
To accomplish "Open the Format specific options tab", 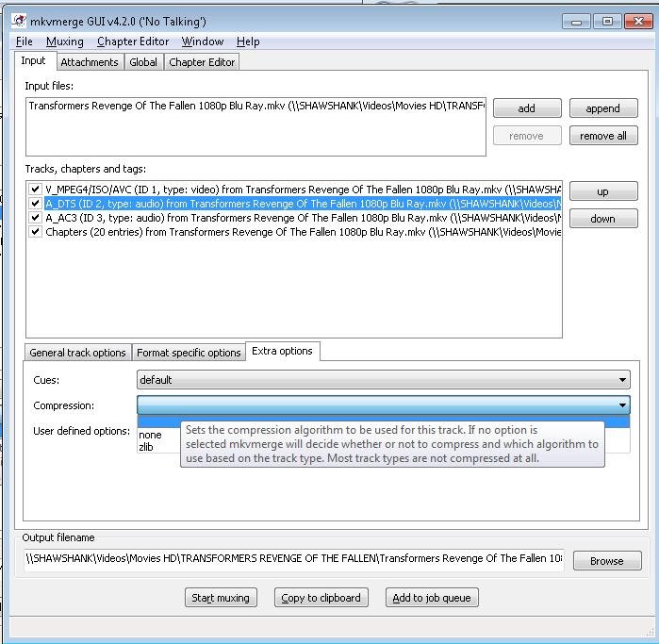I will [189, 353].
